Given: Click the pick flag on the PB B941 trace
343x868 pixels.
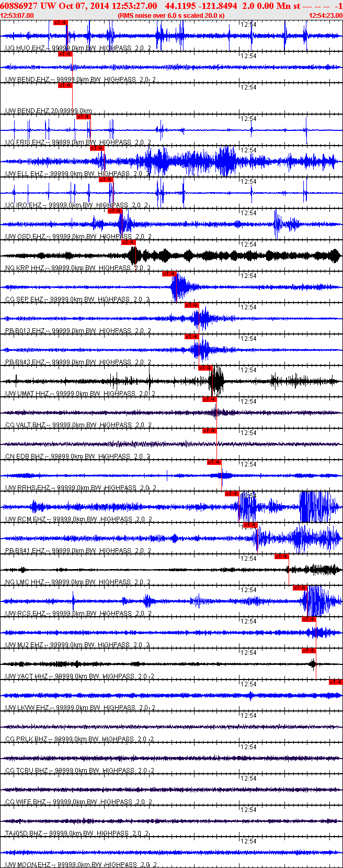Looking at the screenshot, I should [x=250, y=525].
